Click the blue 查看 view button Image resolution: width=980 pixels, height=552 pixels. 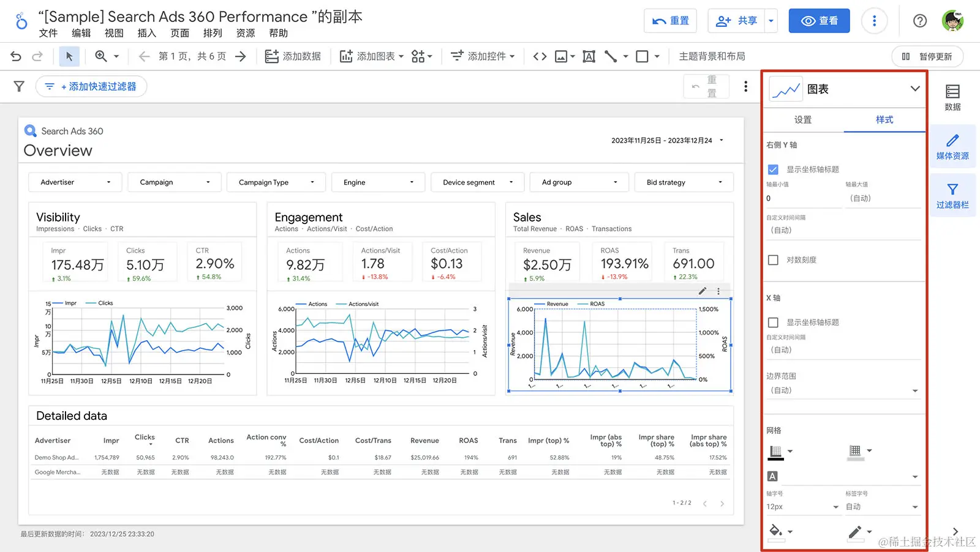(819, 21)
